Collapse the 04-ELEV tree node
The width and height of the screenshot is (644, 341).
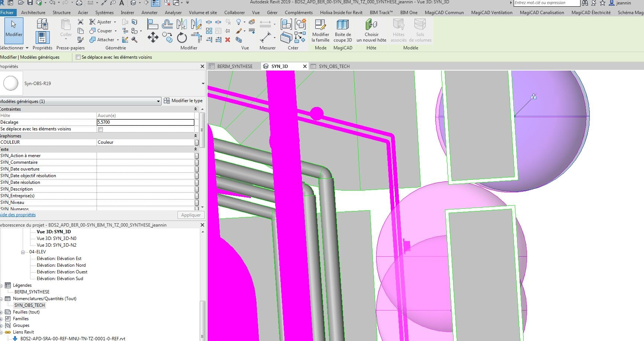click(x=23, y=252)
